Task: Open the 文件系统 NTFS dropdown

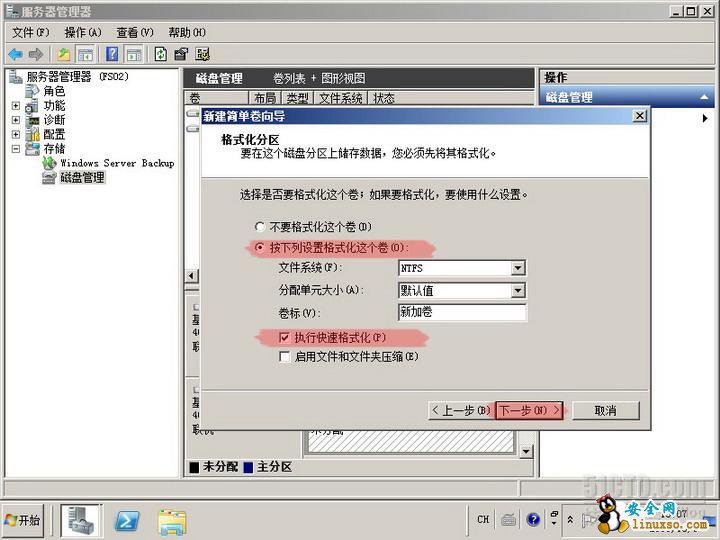Action: point(518,268)
